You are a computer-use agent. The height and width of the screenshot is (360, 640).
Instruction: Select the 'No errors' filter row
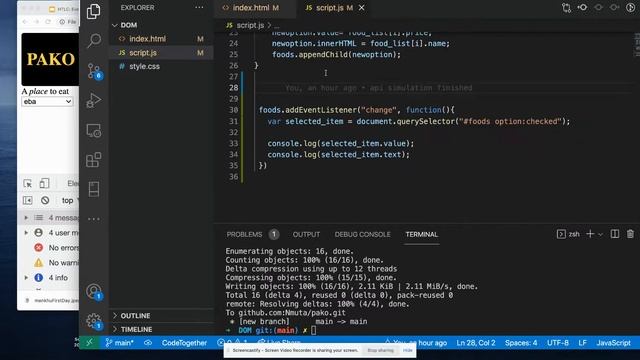[x=49, y=248]
